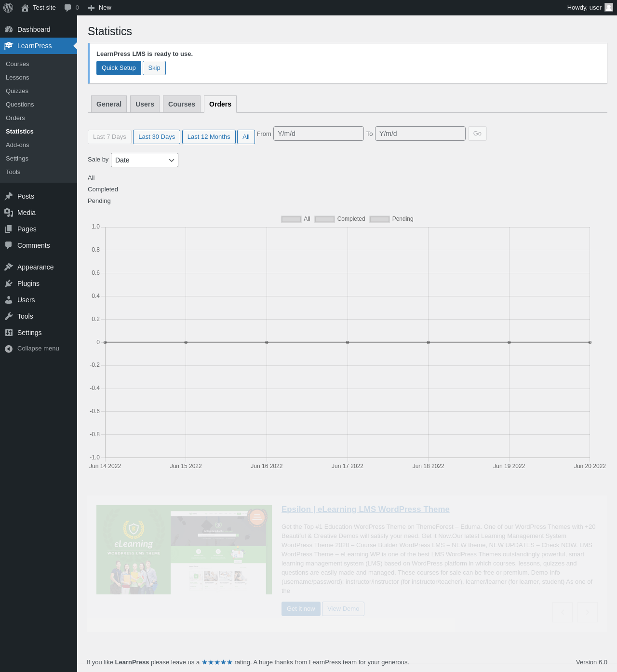The image size is (617, 672).
Task: Open the comments bubble icon in admin bar
Action: 67,8
